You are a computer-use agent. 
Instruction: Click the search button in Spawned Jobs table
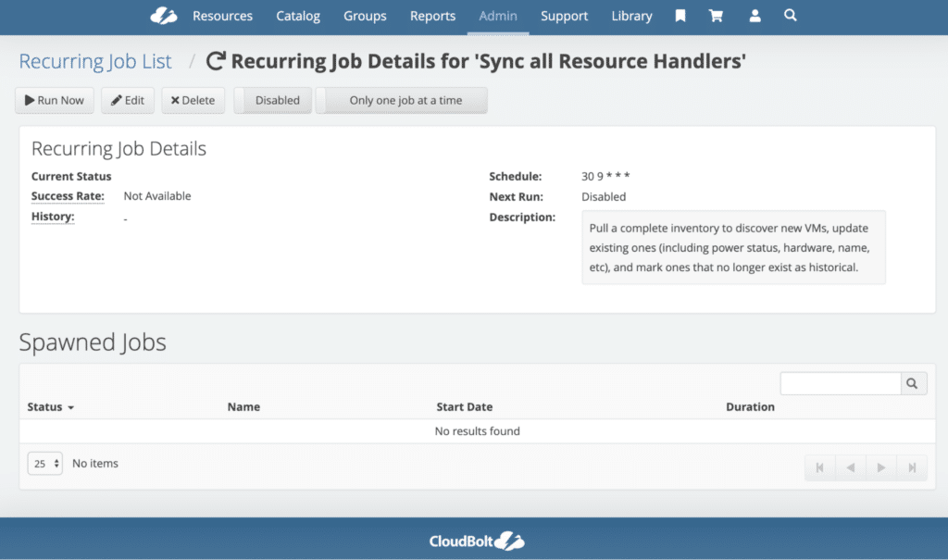[913, 383]
